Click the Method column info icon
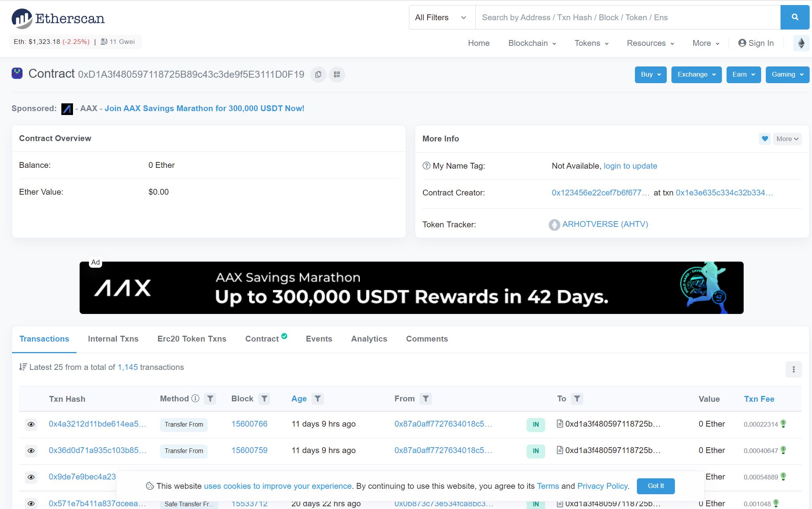This screenshot has height=509, width=812. [x=195, y=398]
